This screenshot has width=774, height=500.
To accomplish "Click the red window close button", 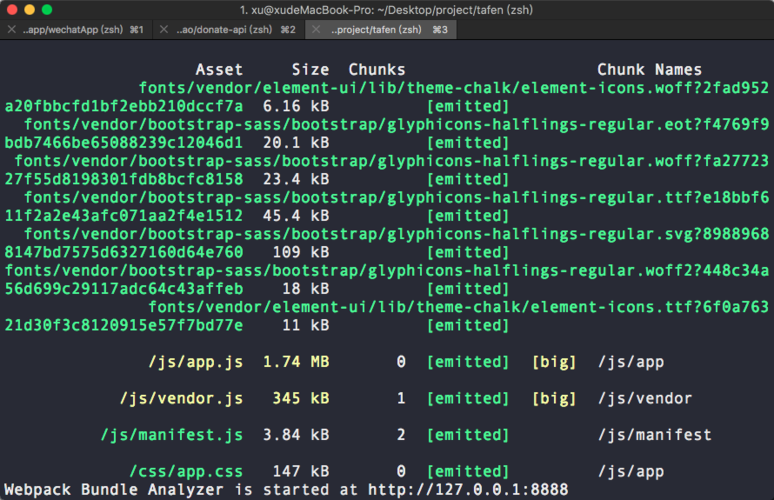I will coord(13,9).
